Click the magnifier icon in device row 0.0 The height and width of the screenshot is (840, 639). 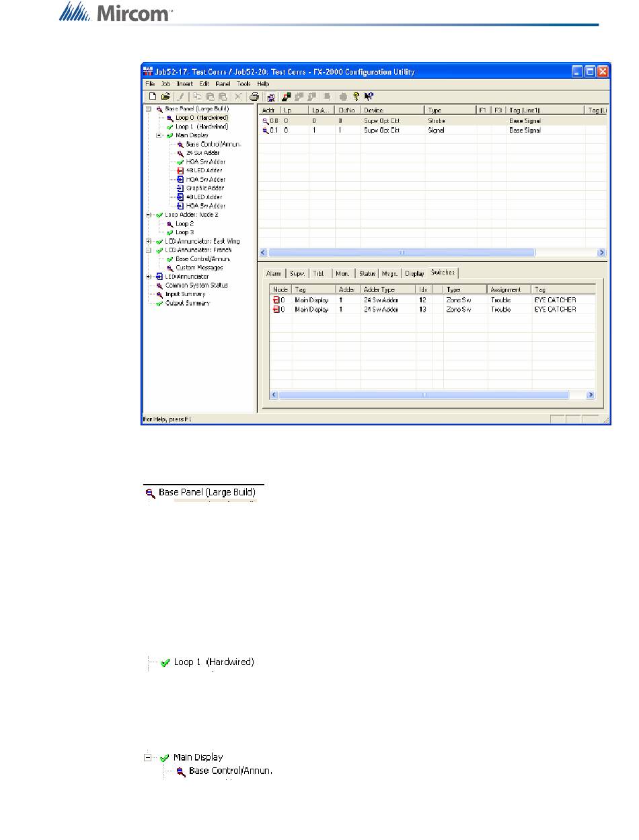click(265, 121)
